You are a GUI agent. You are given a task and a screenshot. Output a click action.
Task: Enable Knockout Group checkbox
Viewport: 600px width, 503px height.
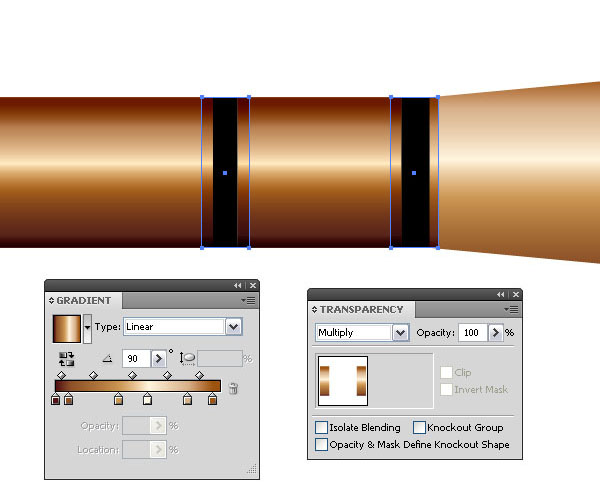coord(419,427)
